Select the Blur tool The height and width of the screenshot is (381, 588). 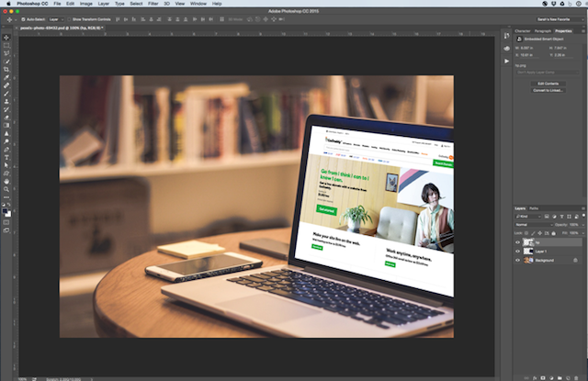point(6,133)
